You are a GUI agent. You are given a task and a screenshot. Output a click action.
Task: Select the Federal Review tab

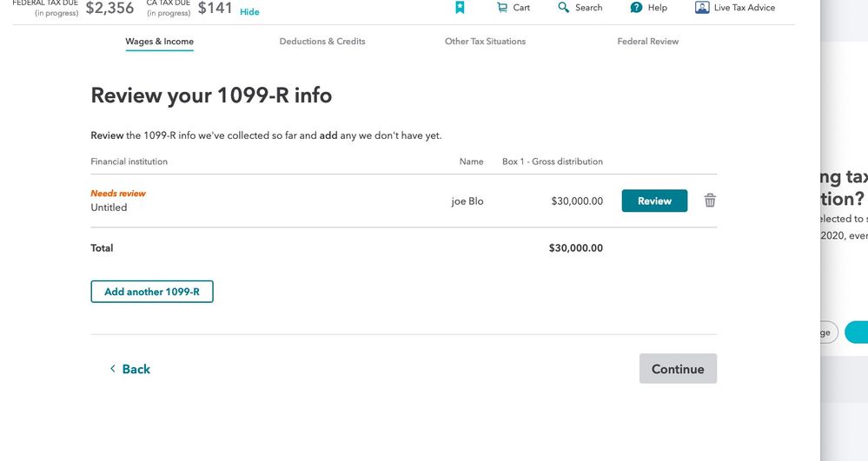[647, 41]
